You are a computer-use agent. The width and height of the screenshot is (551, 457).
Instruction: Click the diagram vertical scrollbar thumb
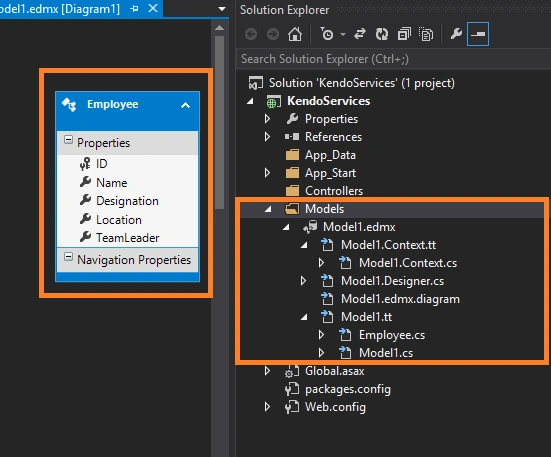[x=220, y=122]
